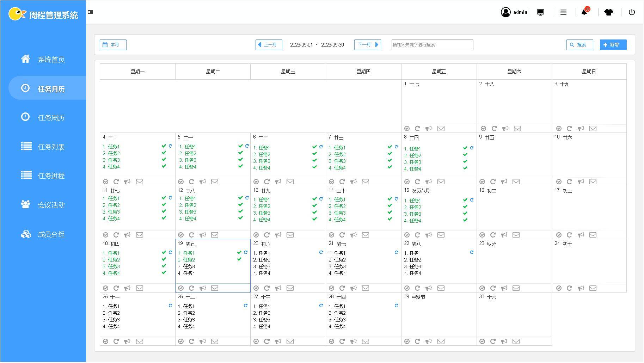This screenshot has height=363, width=644.
Task: Go to next month with 下一月
Action: [x=367, y=45]
